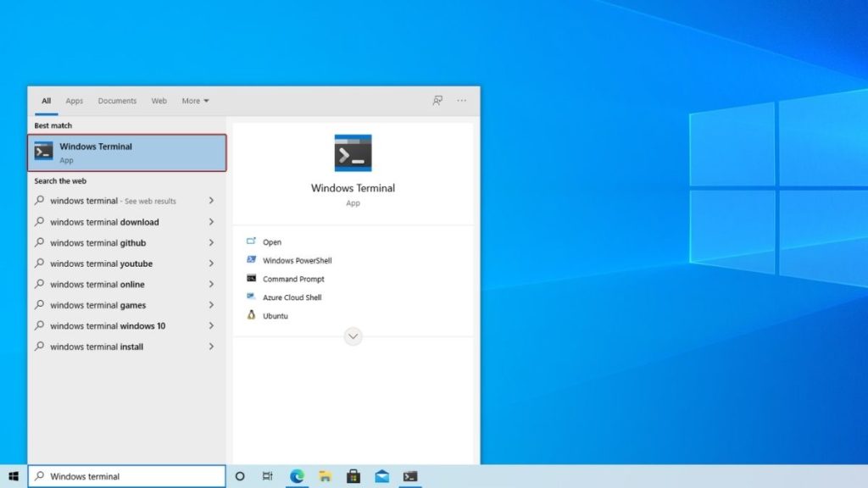Launch Microsoft Store from the taskbar

point(353,476)
